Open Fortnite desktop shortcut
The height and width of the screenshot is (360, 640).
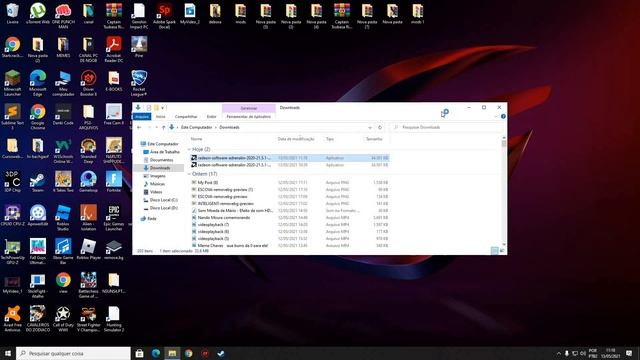click(113, 182)
